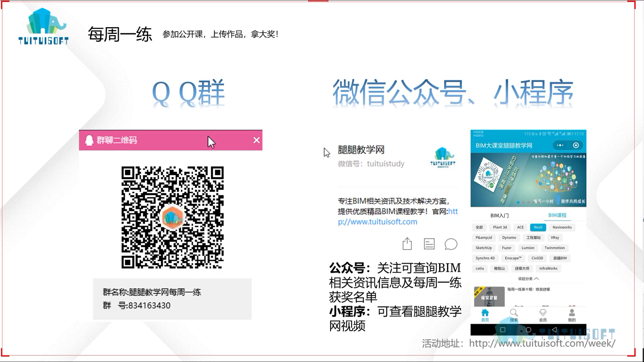Click the 每周一练第十期：喷泉建模 course title
The height and width of the screenshot is (362, 644).
tap(528, 289)
